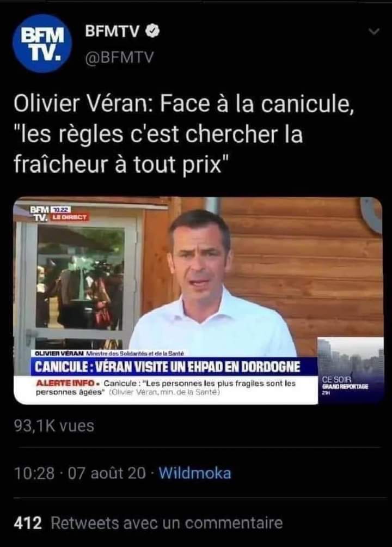Click the 412 retweet count number
392x547 pixels.
(x=28, y=523)
